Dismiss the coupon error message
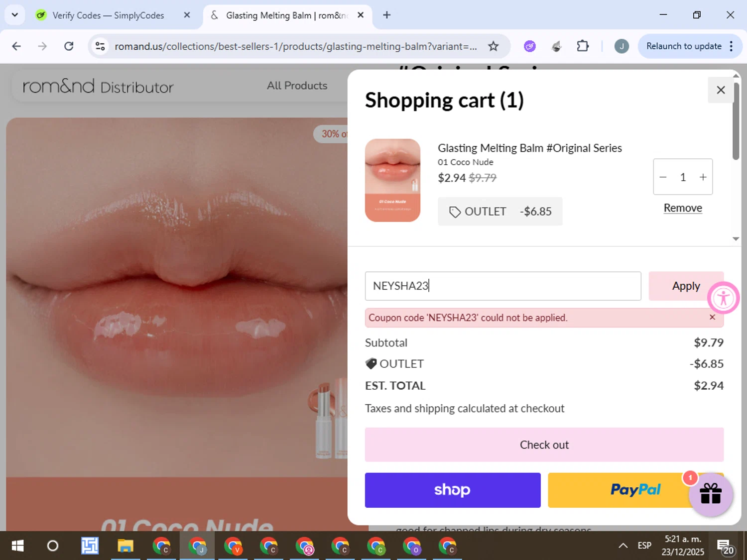 pos(712,318)
